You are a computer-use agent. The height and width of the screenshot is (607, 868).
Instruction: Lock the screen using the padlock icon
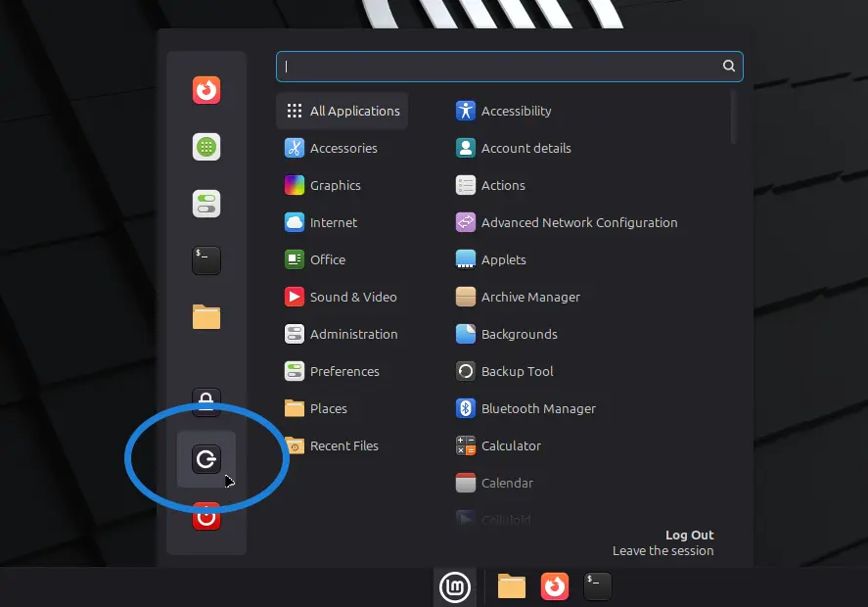coord(206,402)
